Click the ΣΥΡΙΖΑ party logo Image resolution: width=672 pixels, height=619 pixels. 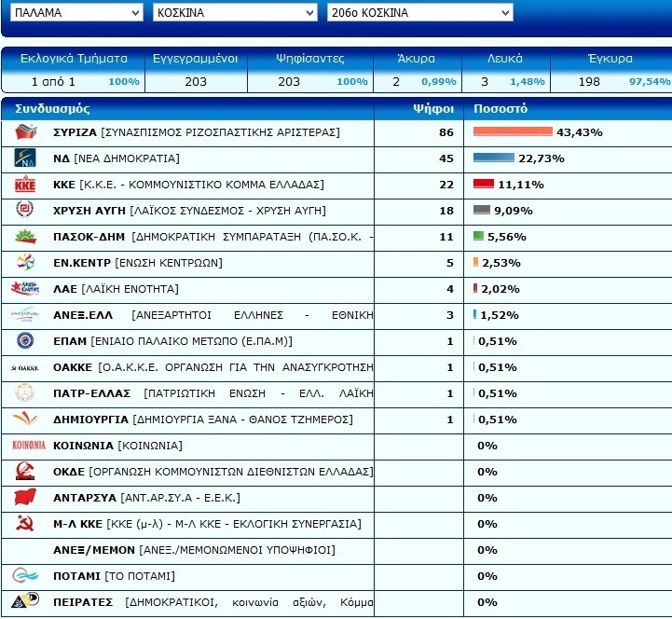pos(26,132)
